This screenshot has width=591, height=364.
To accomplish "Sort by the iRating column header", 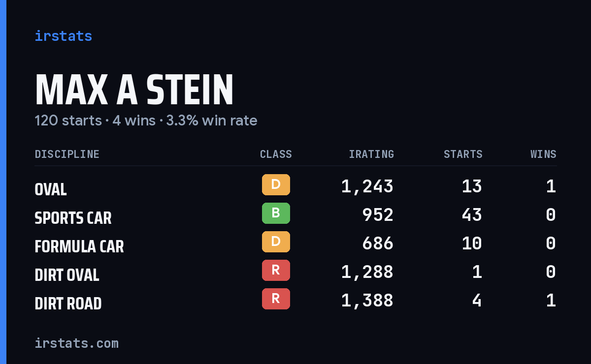I will point(371,154).
